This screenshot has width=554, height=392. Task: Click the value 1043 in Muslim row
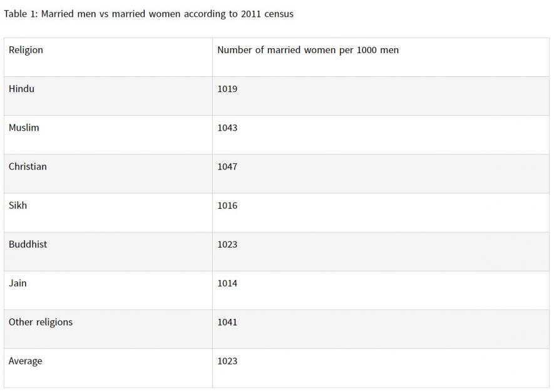[x=227, y=128]
